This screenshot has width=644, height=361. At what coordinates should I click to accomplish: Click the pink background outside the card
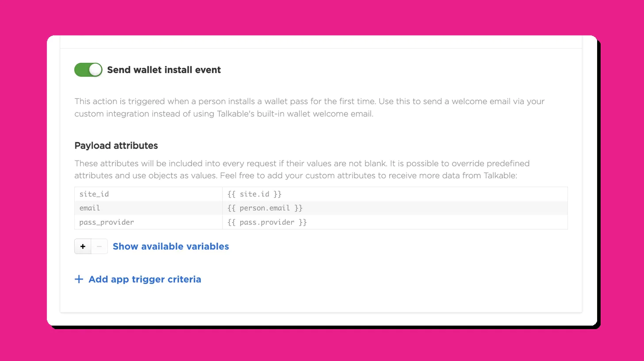[x=23, y=177]
